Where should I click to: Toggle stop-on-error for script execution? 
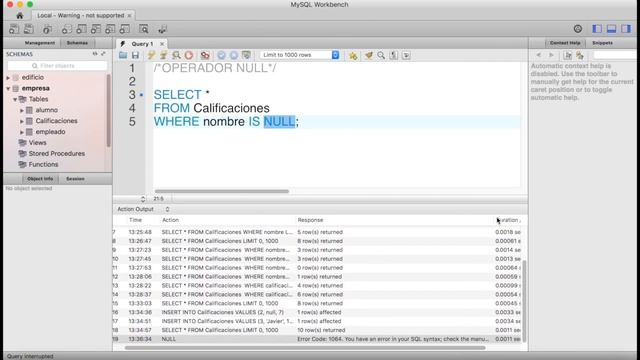(205, 55)
